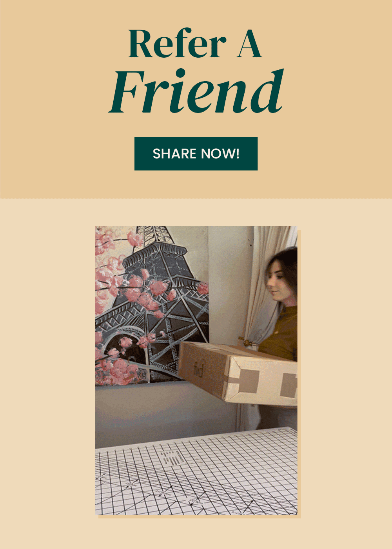Click the SHARE NOW! button

coord(196,154)
